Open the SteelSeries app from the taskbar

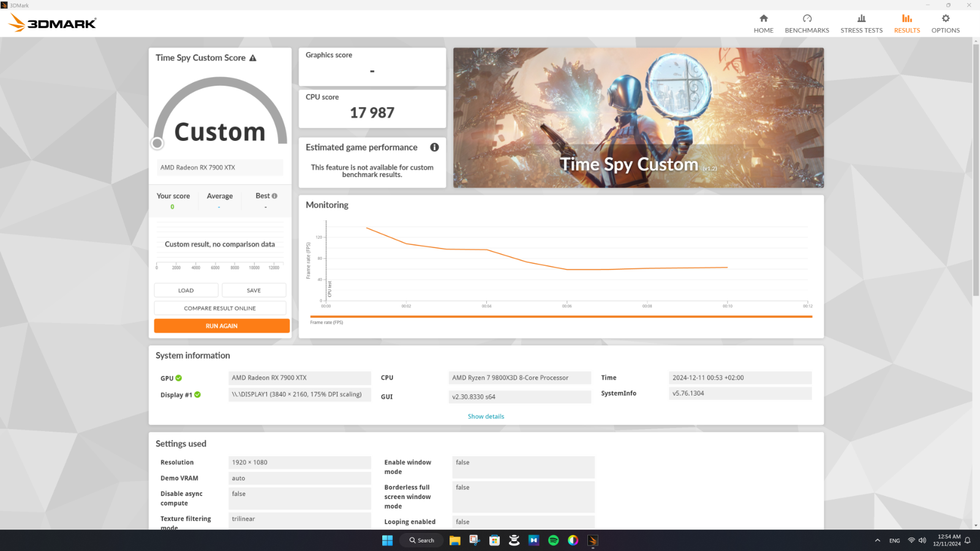tap(514, 540)
